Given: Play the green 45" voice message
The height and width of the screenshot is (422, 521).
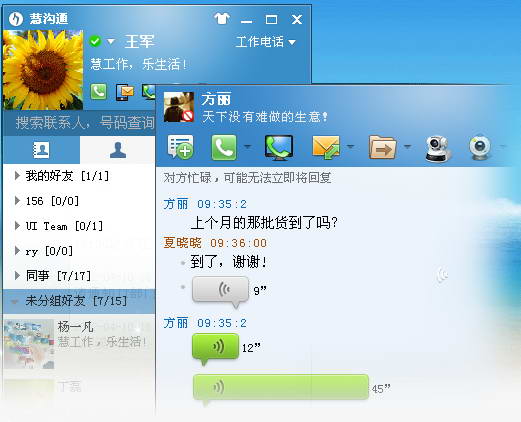Looking at the screenshot, I should click(x=281, y=388).
